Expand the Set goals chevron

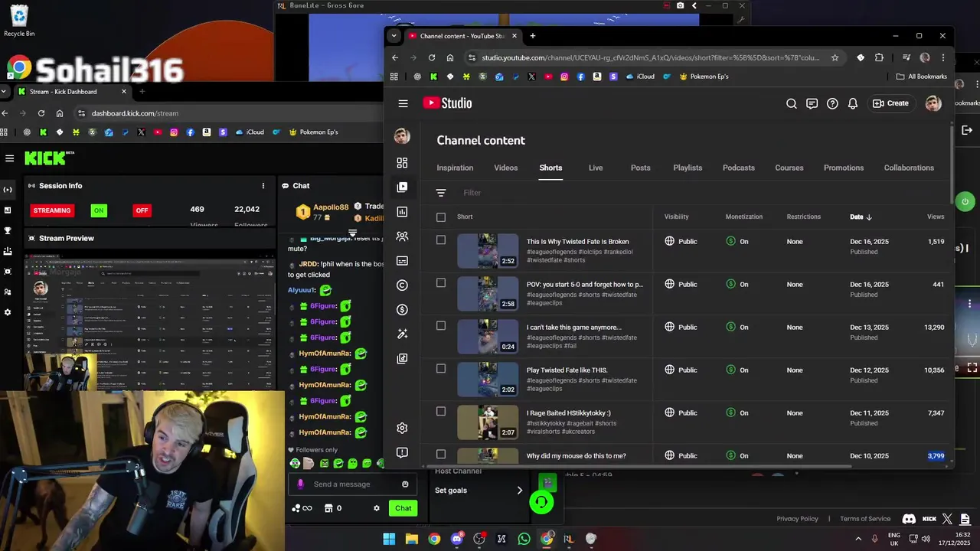pyautogui.click(x=519, y=491)
